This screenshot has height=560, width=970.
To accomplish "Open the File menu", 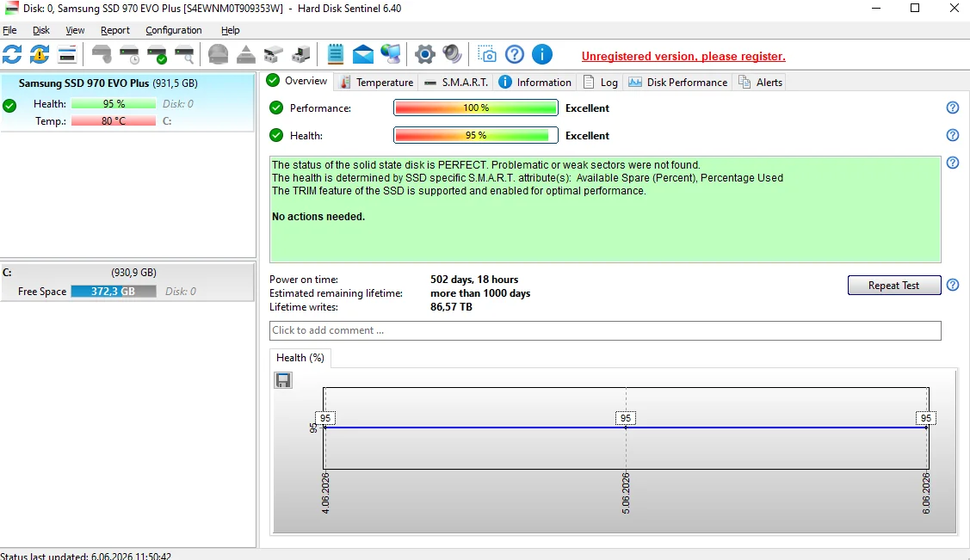I will coord(10,30).
